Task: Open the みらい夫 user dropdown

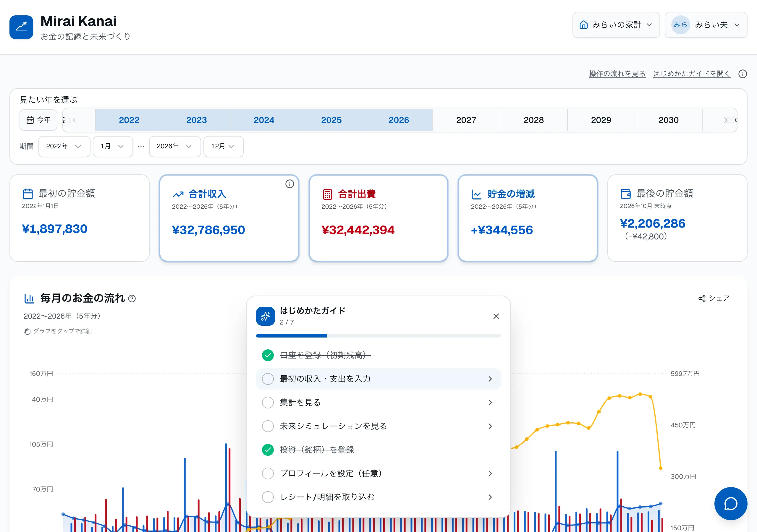Action: [x=706, y=25]
